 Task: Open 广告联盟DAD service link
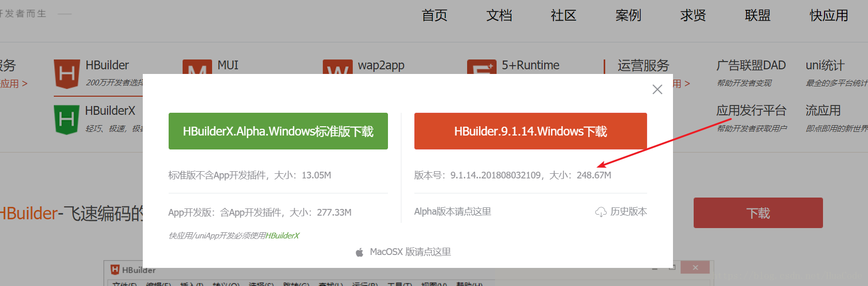click(x=751, y=65)
